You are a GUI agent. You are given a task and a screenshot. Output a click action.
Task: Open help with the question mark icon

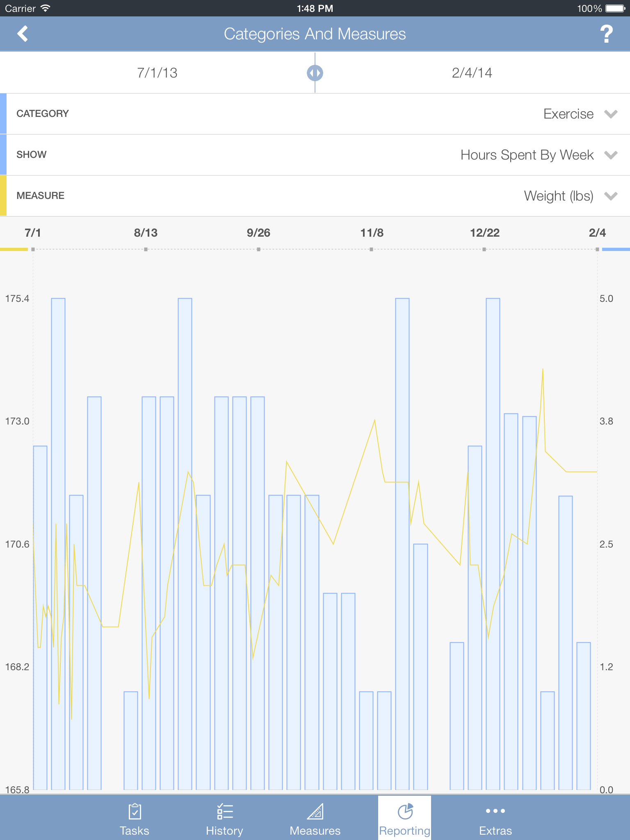pos(606,34)
